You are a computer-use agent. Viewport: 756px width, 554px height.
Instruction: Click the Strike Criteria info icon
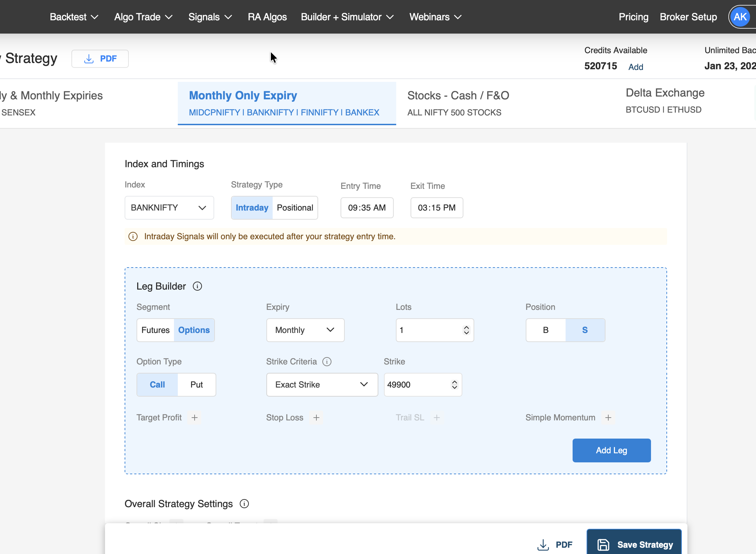(x=327, y=362)
